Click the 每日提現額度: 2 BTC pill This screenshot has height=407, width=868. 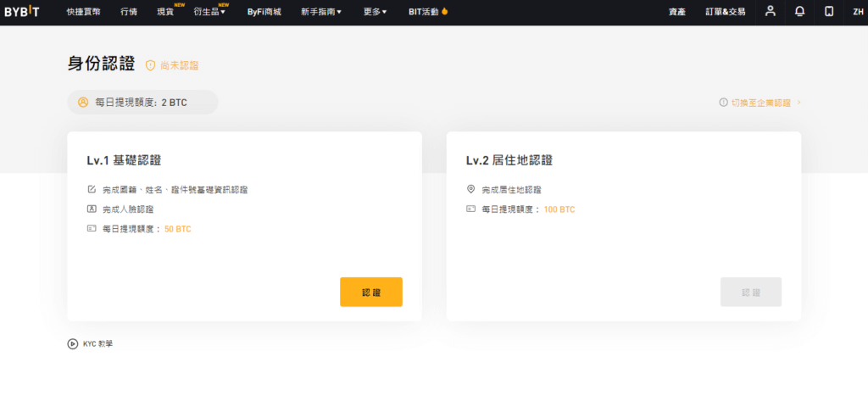142,103
